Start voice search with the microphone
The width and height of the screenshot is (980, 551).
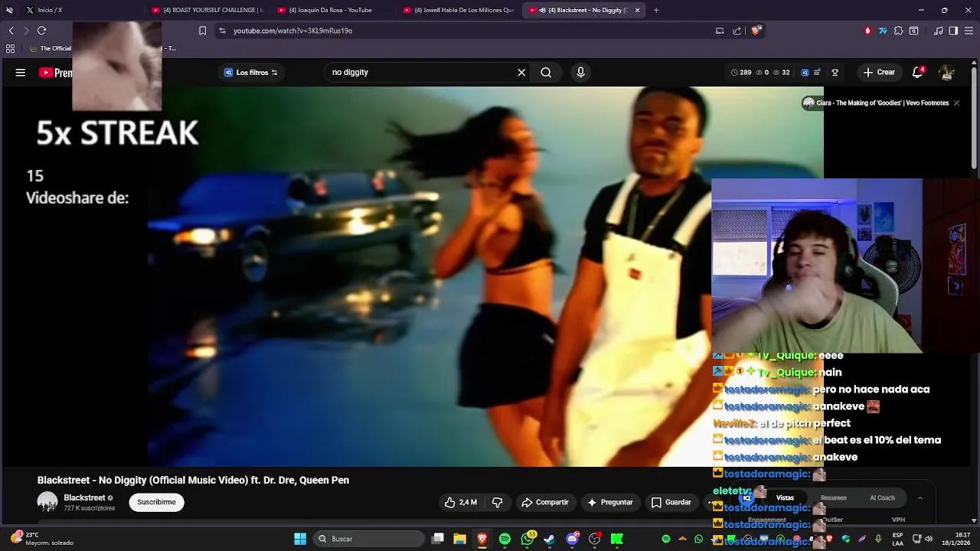(580, 72)
